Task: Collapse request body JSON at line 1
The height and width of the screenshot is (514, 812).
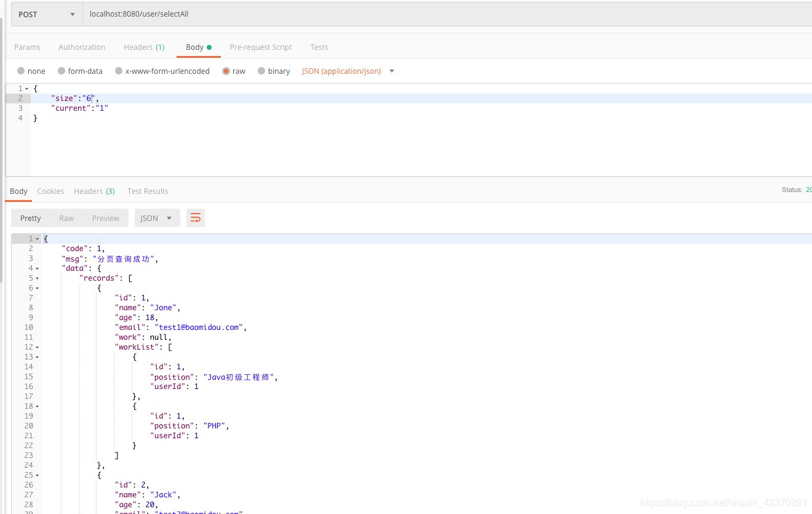Action: point(26,89)
